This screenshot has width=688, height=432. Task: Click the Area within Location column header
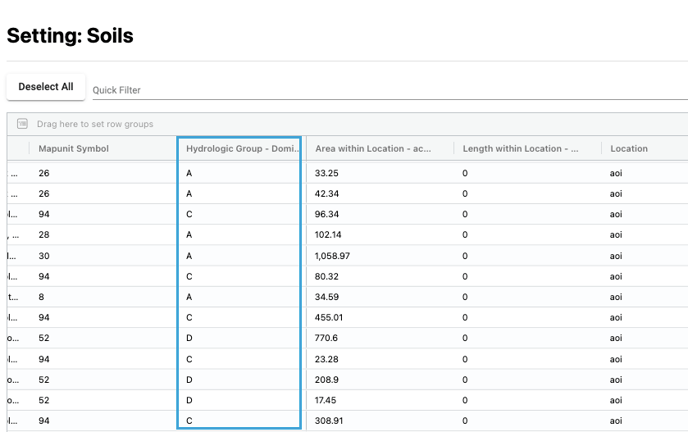373,149
